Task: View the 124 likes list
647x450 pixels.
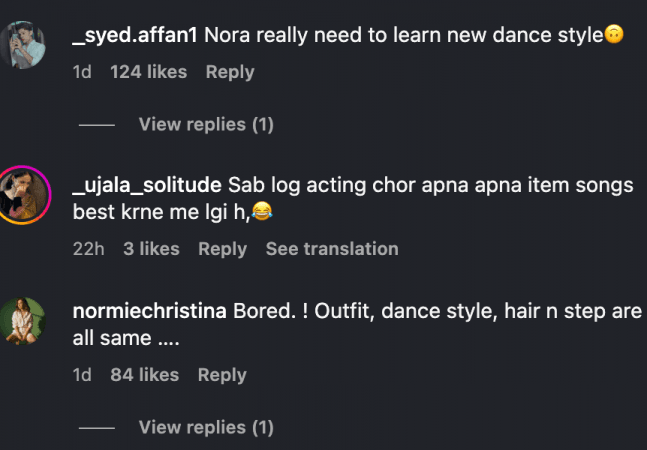Action: point(148,72)
